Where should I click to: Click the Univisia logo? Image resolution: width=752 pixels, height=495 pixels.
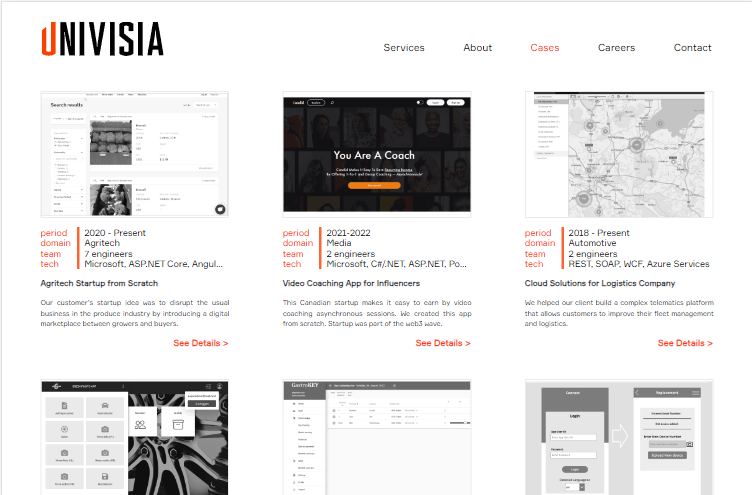point(102,39)
